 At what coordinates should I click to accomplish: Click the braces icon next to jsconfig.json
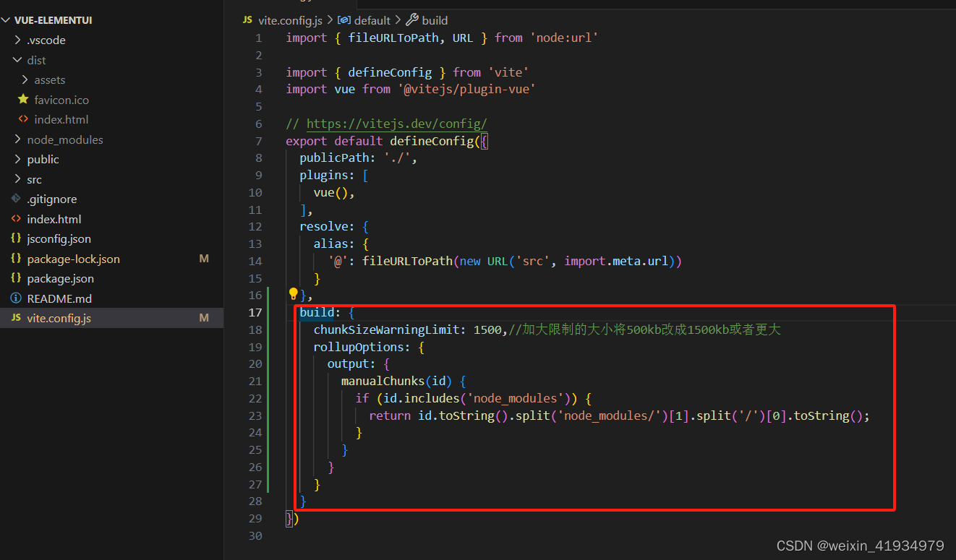pos(16,238)
